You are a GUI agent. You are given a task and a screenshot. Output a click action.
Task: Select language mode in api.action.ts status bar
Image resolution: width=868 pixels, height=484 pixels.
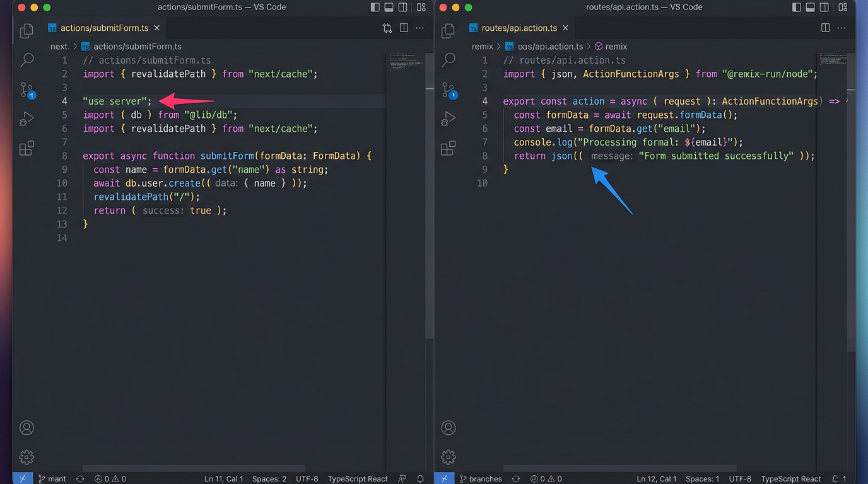791,479
